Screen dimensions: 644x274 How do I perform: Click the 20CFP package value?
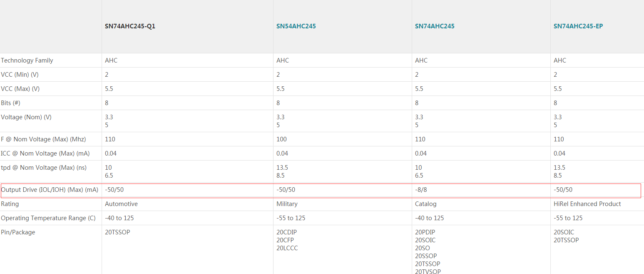pos(286,240)
